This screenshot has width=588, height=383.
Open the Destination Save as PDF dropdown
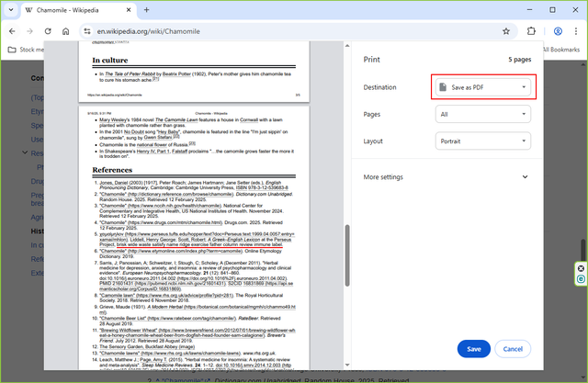pyautogui.click(x=483, y=87)
